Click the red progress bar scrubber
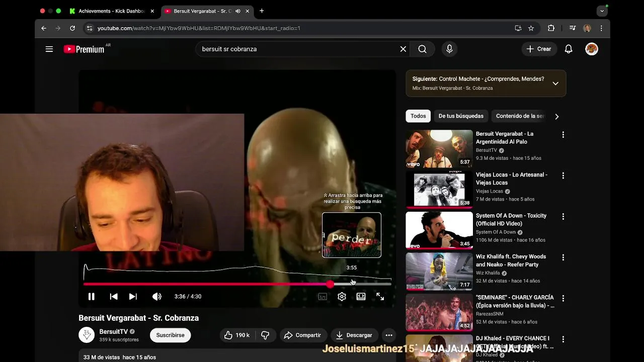This screenshot has width=644, height=362. pos(330,284)
